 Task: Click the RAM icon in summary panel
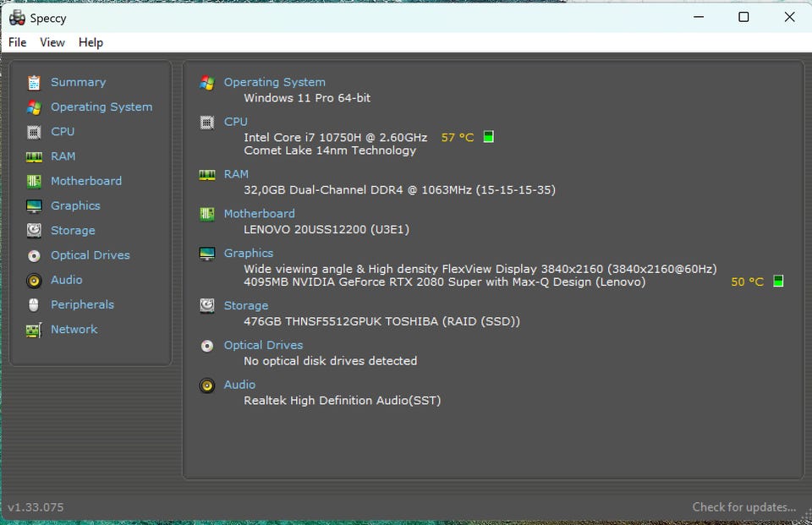tap(207, 175)
